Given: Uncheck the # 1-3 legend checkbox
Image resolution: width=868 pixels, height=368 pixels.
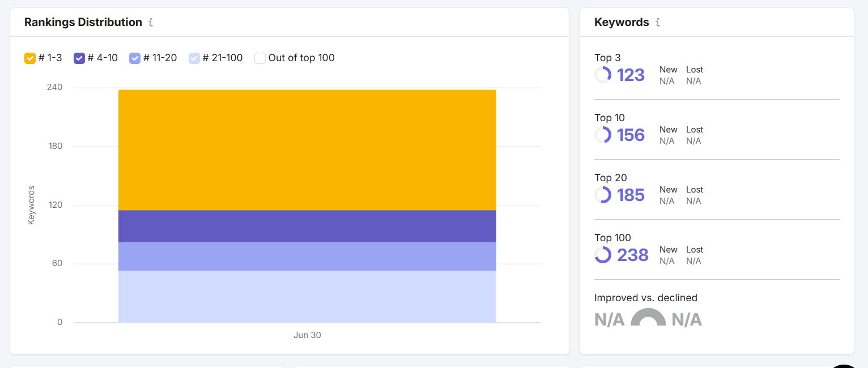Looking at the screenshot, I should (30, 58).
